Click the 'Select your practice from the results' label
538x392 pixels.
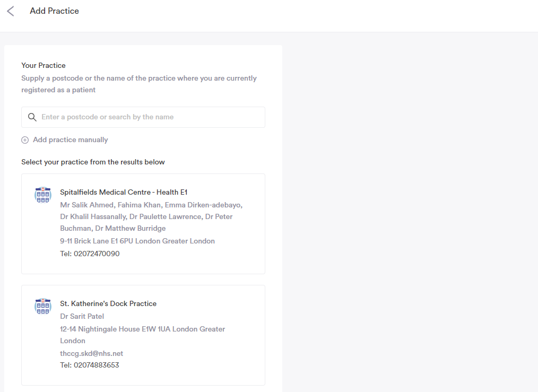click(93, 162)
